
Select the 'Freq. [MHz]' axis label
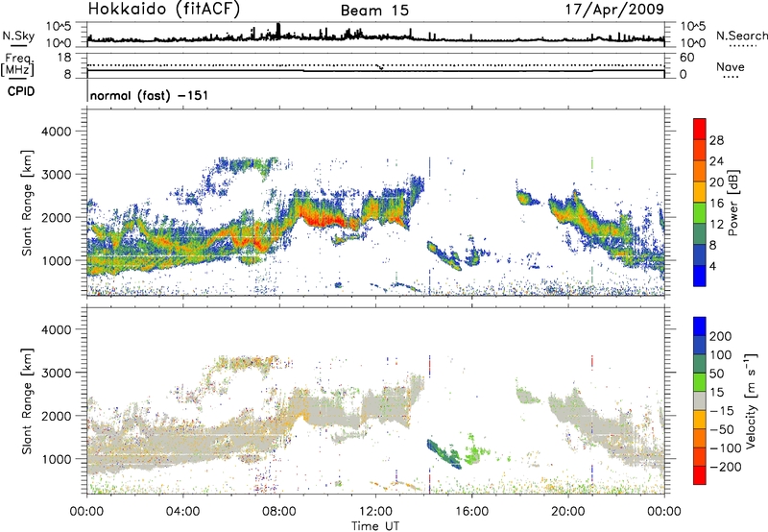[x=18, y=65]
